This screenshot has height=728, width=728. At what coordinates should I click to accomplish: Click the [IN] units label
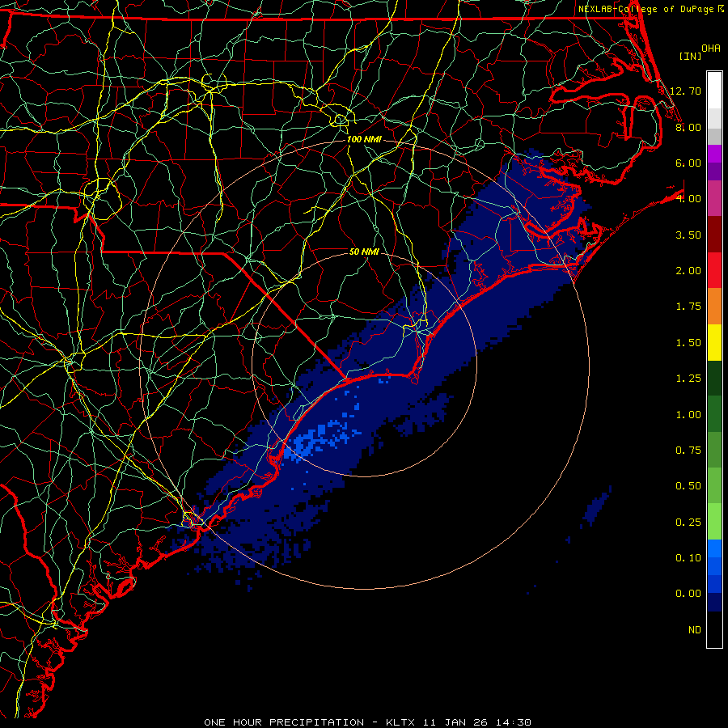click(x=690, y=56)
